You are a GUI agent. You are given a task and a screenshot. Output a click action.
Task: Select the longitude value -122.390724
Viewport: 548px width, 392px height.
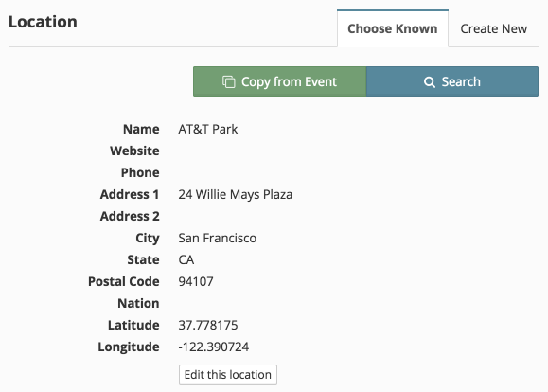coord(214,347)
